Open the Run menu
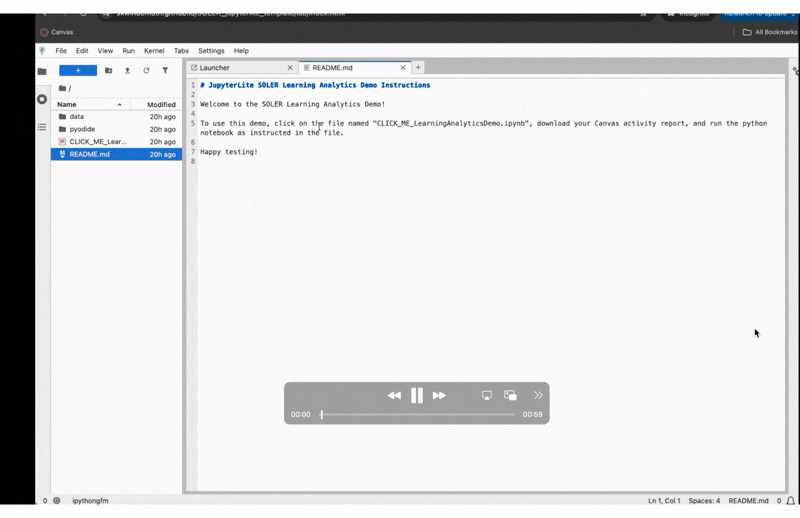The width and height of the screenshot is (800, 518). 129,51
